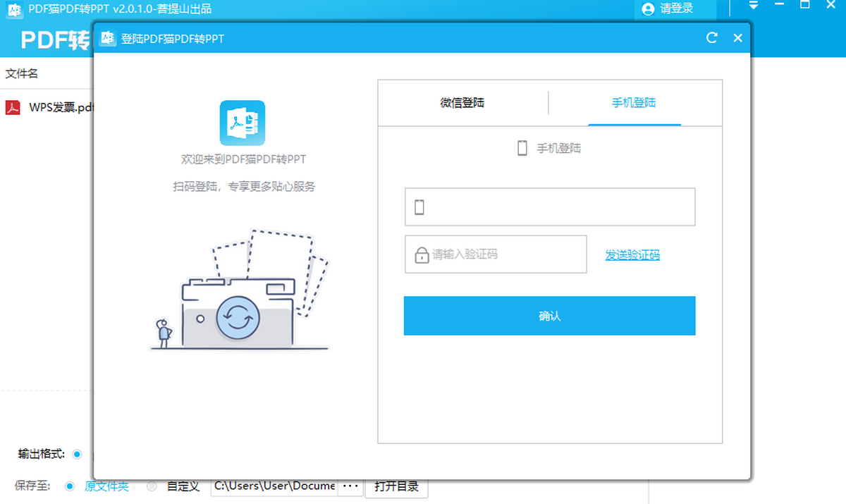Open the main menu dropdown arrow in the title bar
This screenshot has width=846, height=504.
[754, 6]
